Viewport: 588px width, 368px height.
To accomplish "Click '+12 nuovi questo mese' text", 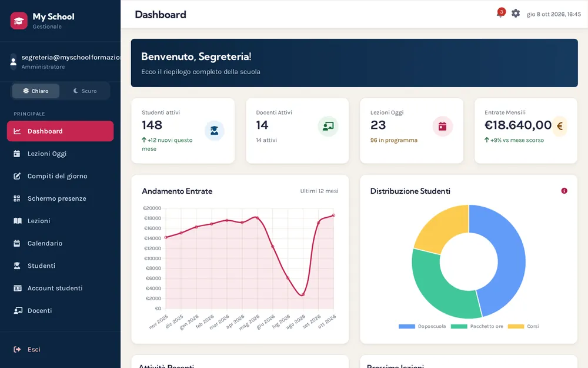I will click(167, 145).
